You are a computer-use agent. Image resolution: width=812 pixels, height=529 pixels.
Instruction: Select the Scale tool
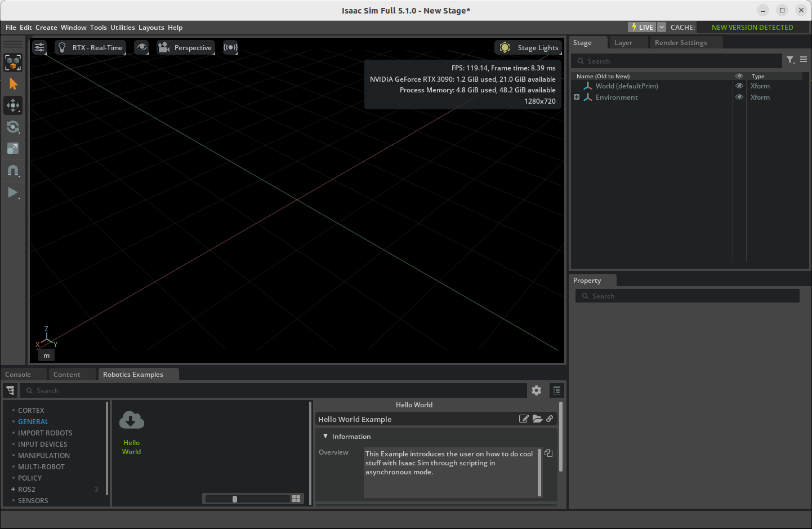pos(13,148)
